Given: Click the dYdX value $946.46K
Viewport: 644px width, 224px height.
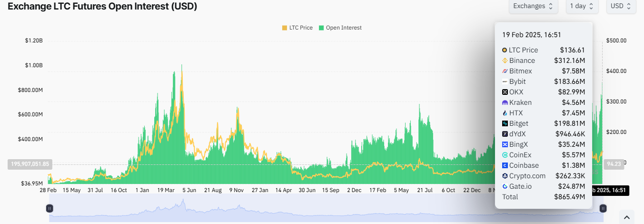Looking at the screenshot, I should tap(570, 134).
